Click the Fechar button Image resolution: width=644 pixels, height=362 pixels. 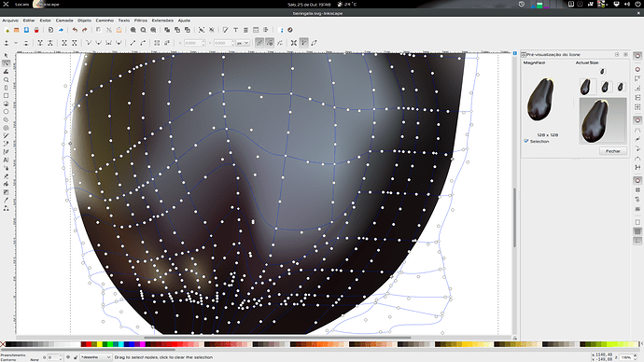[x=613, y=151]
